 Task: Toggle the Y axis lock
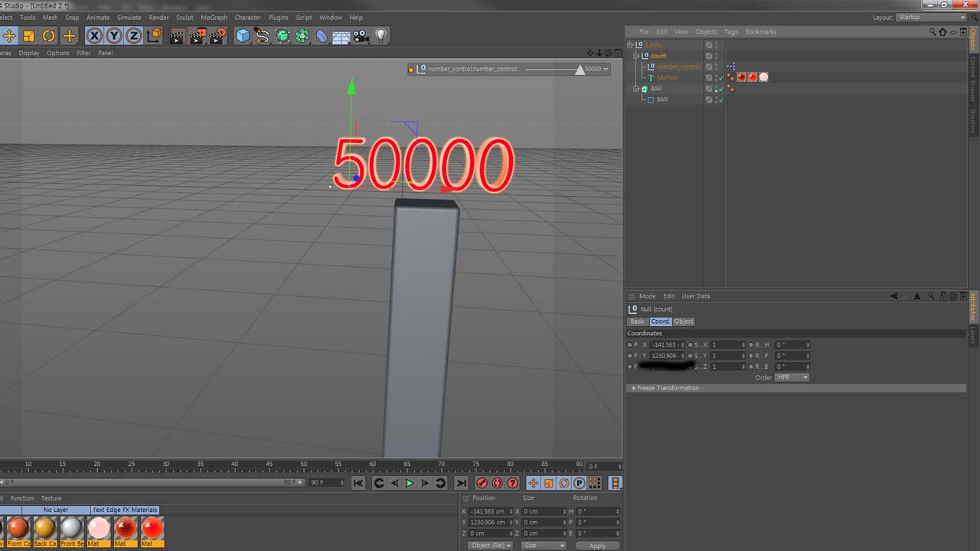coord(114,36)
